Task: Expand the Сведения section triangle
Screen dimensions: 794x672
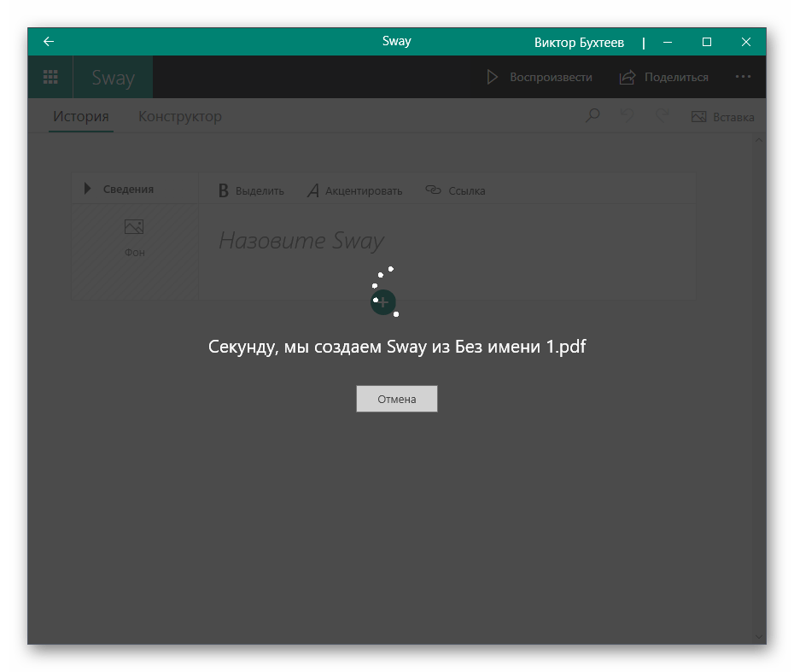Action: (87, 190)
